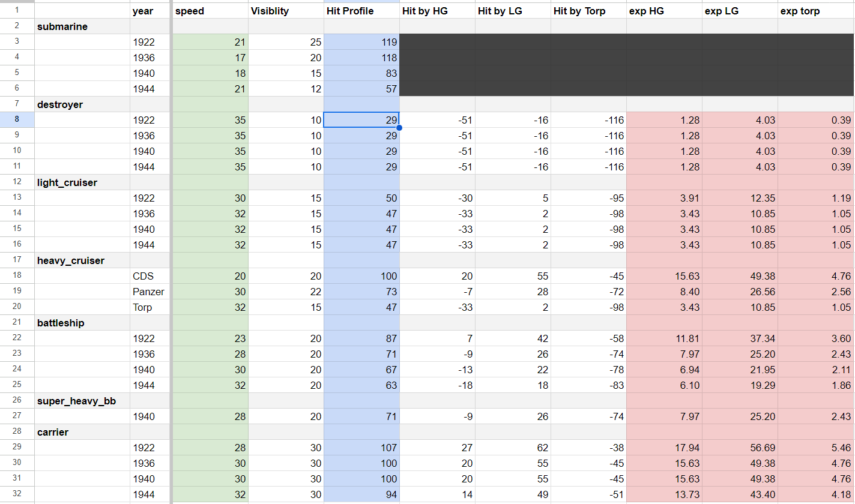
Task: Select row header number 21
Action: point(17,323)
